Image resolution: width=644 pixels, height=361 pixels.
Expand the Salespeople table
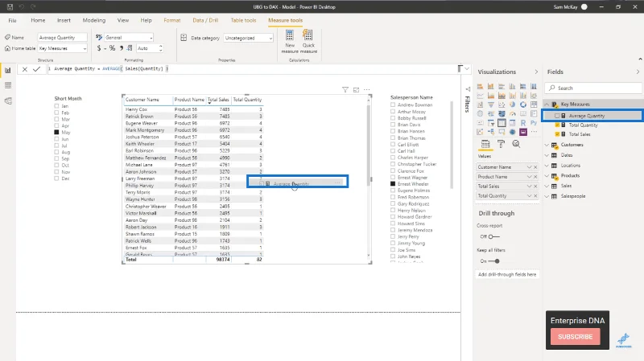pyautogui.click(x=547, y=196)
